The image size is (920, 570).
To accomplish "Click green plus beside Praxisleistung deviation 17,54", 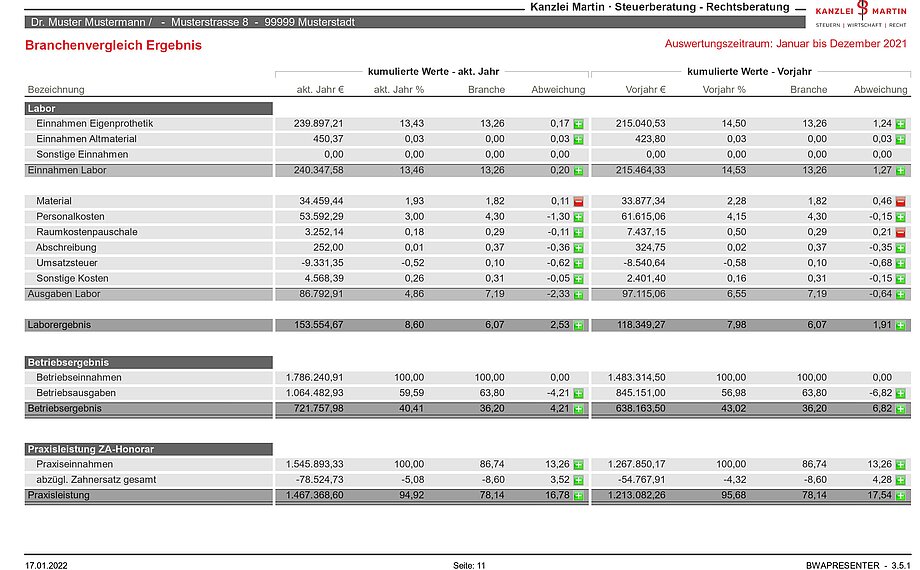I will [x=901, y=496].
